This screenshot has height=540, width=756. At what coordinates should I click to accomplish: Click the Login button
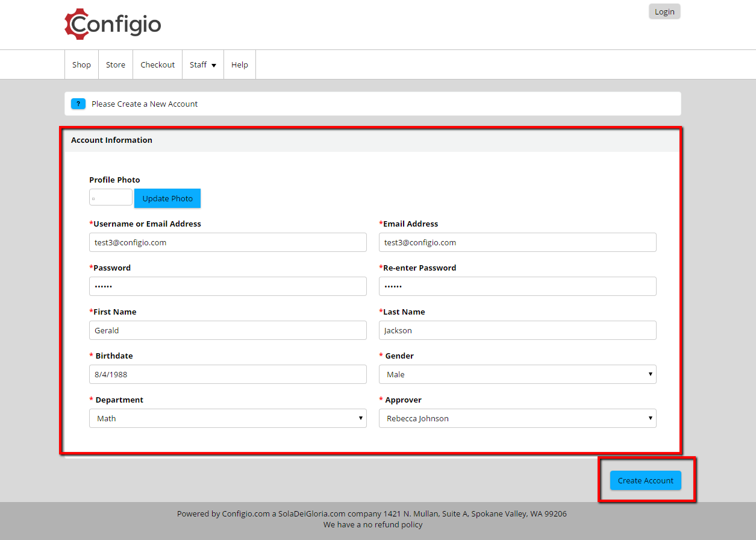click(664, 11)
